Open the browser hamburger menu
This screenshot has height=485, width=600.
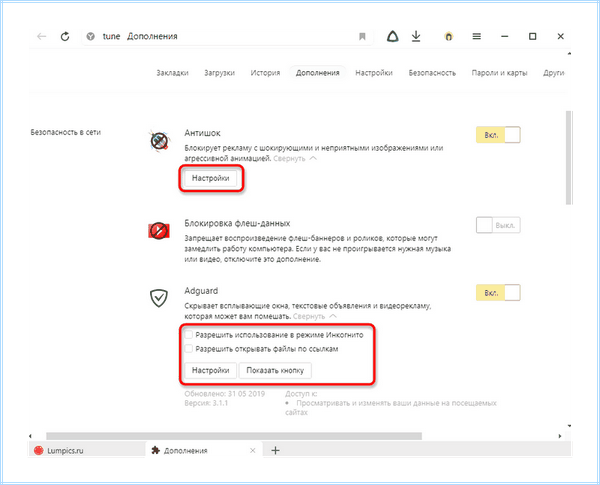click(x=476, y=36)
